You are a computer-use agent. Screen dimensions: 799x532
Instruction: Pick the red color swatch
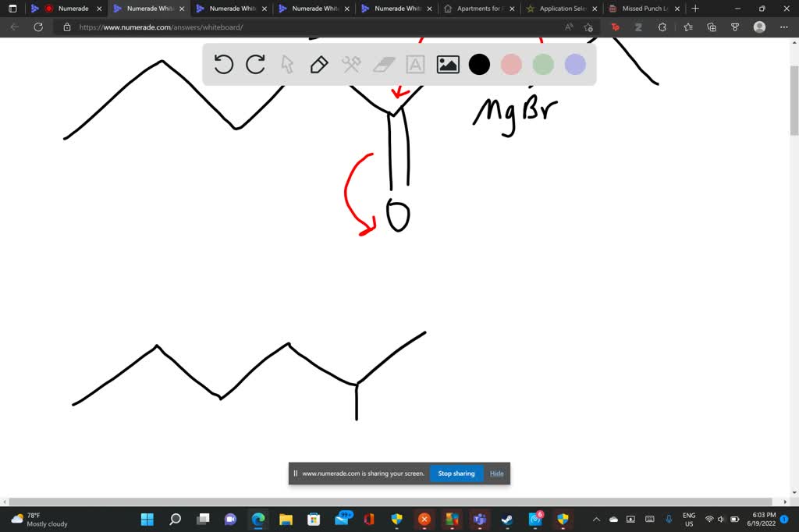510,65
